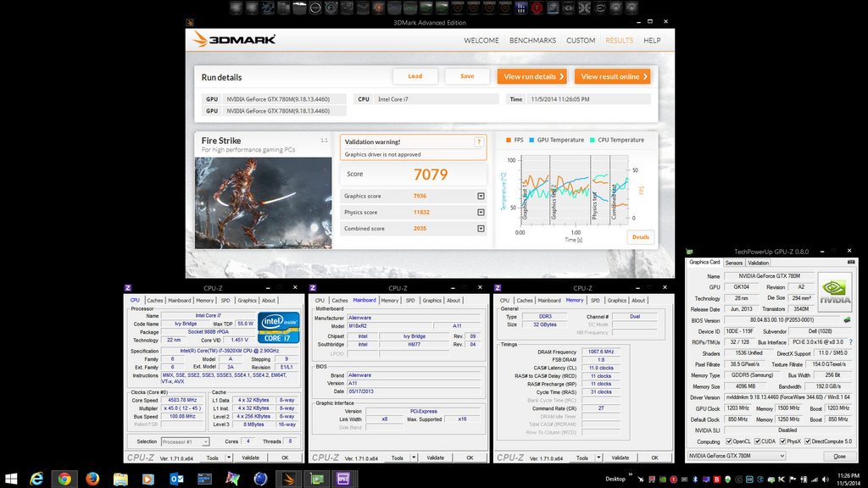This screenshot has width=868, height=488.
Task: Open the HELP tab in 3DMark
Action: (x=652, y=41)
